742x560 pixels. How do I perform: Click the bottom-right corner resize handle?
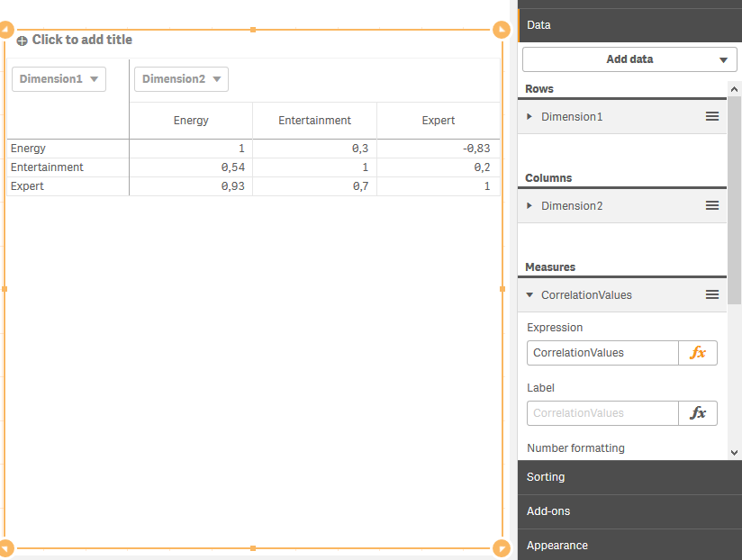[502, 547]
